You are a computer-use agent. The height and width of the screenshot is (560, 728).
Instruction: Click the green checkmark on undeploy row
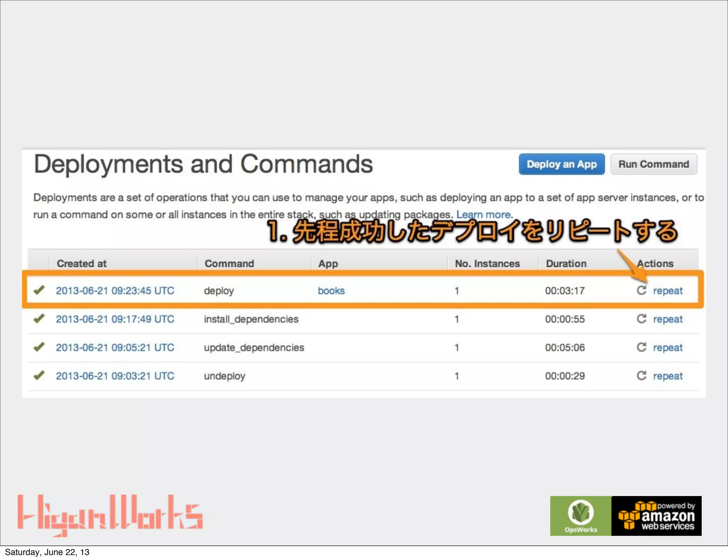tap(39, 375)
